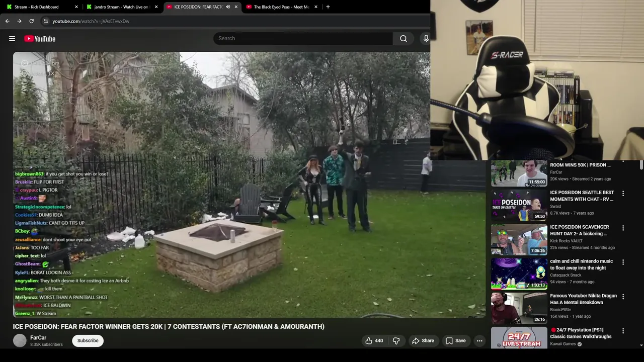Close the Black Eyed Peas tab
Viewport: 644px width, 362px height.
coord(316,7)
